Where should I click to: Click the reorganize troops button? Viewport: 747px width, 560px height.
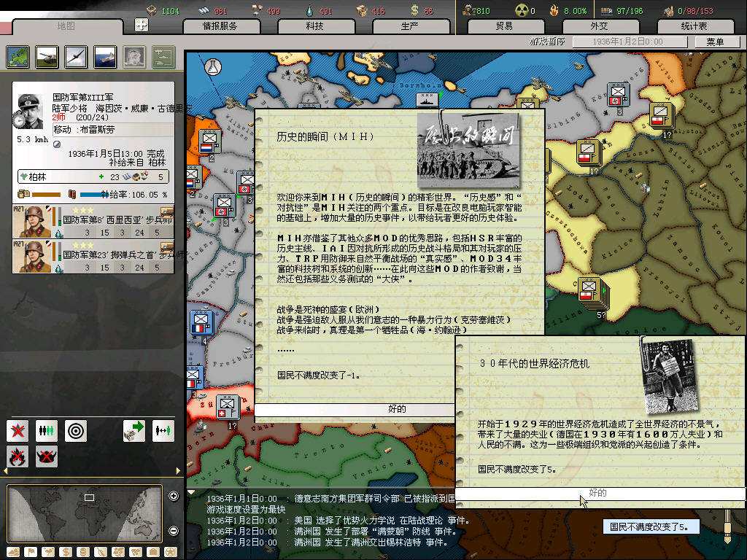point(47,431)
